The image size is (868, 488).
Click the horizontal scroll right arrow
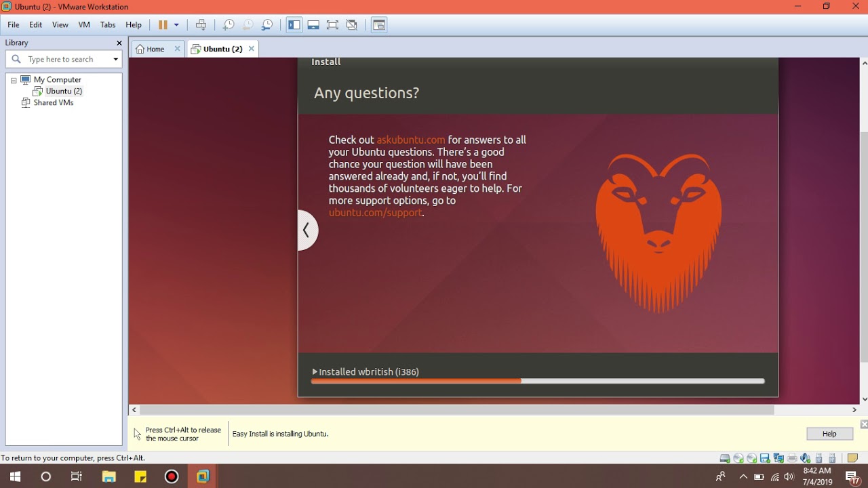(854, 409)
